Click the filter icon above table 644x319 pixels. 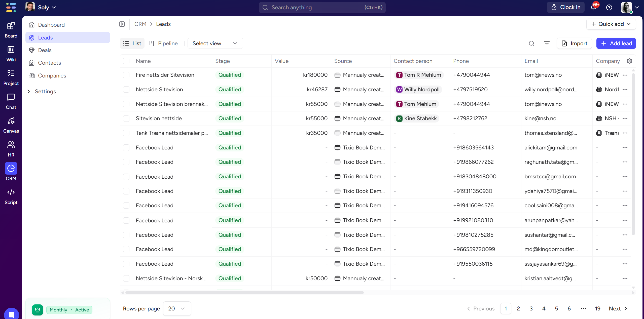click(547, 43)
